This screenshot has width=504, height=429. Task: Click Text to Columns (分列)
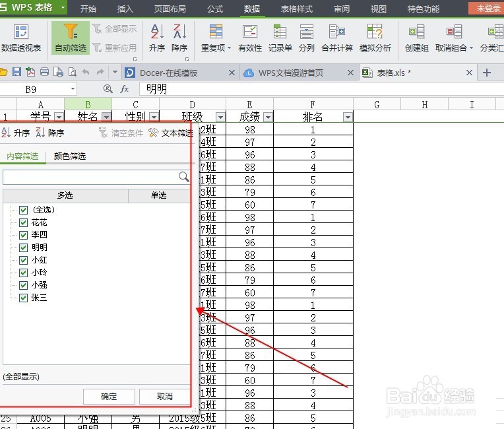pos(306,38)
